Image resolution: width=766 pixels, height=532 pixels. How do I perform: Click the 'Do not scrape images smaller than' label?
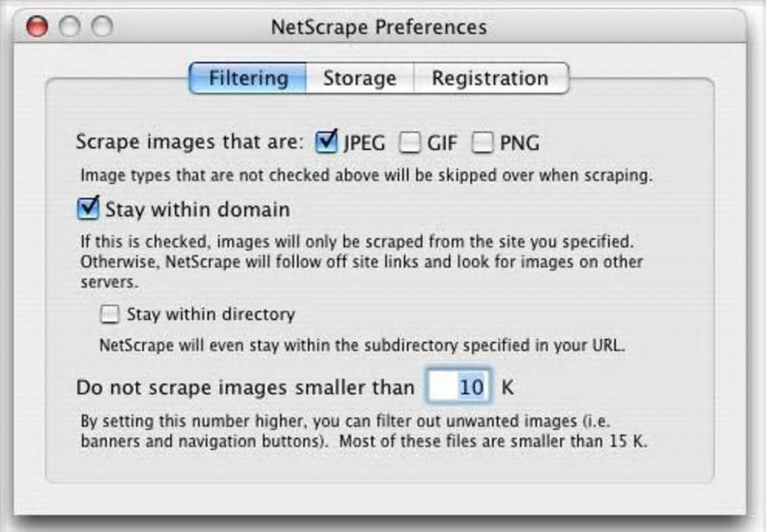tap(245, 388)
